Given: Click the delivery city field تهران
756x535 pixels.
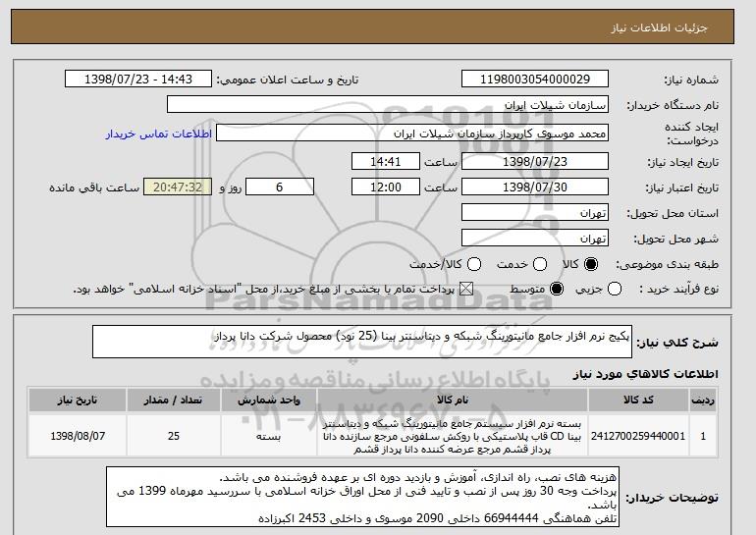Looking at the screenshot, I should pyautogui.click(x=535, y=239).
